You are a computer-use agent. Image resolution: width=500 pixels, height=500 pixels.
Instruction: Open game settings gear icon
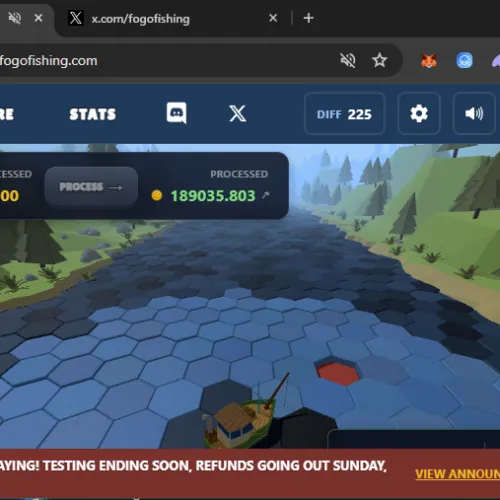tap(419, 114)
